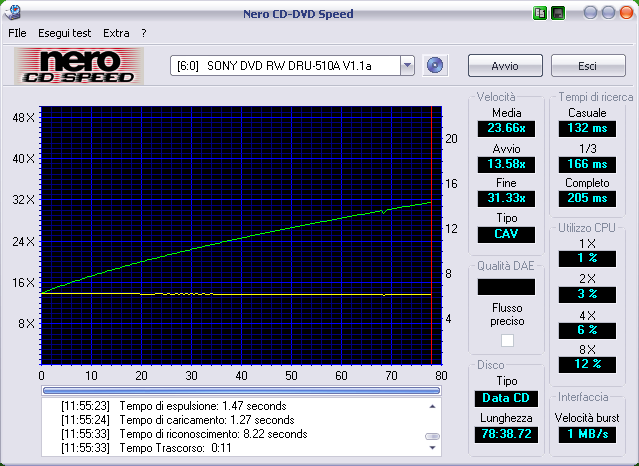Viewport: 639px width, 466px height.
Task: Open the ? help menu
Action: (143, 33)
